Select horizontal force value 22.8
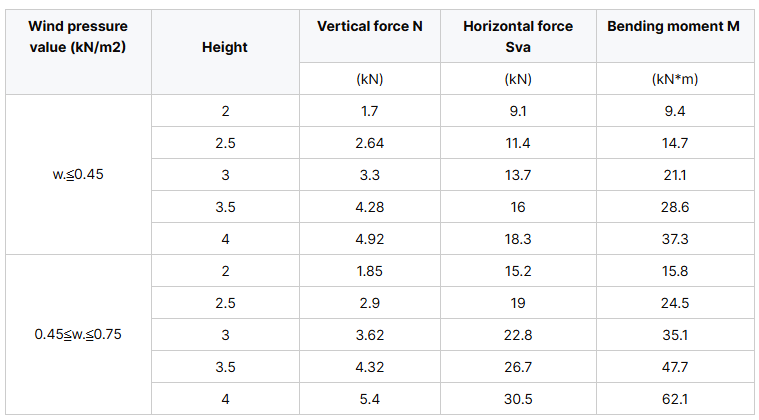The image size is (759, 420). click(518, 335)
